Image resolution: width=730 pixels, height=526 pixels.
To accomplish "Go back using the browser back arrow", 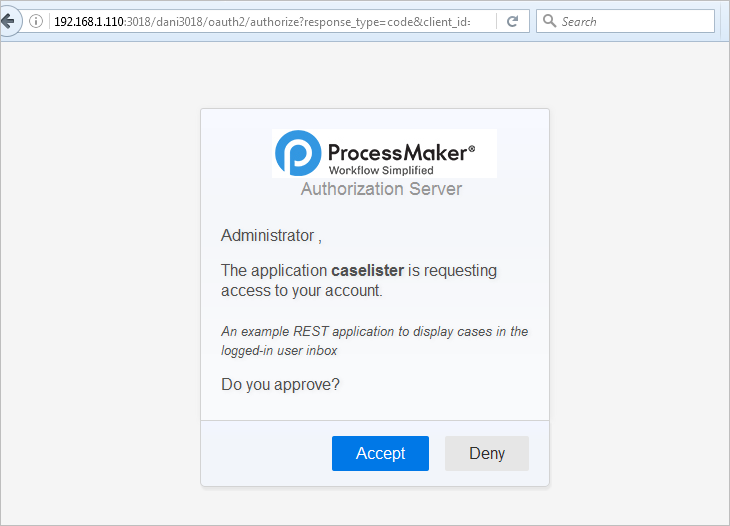I will coord(8,21).
